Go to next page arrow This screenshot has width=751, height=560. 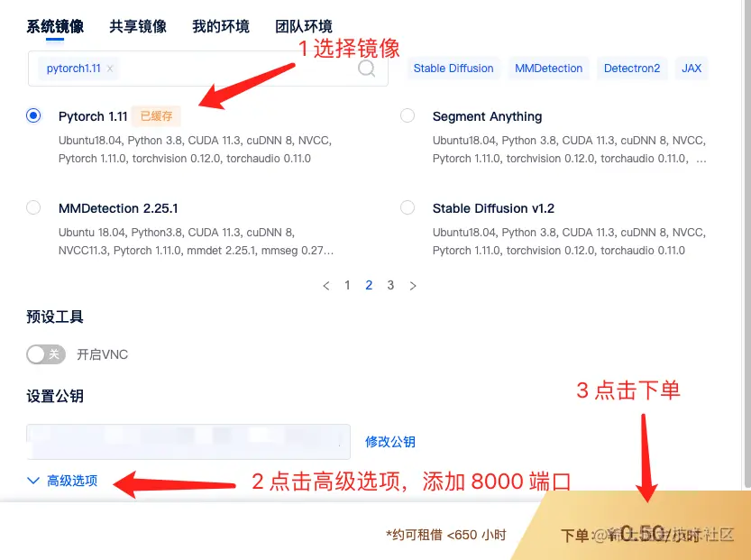coord(413,286)
